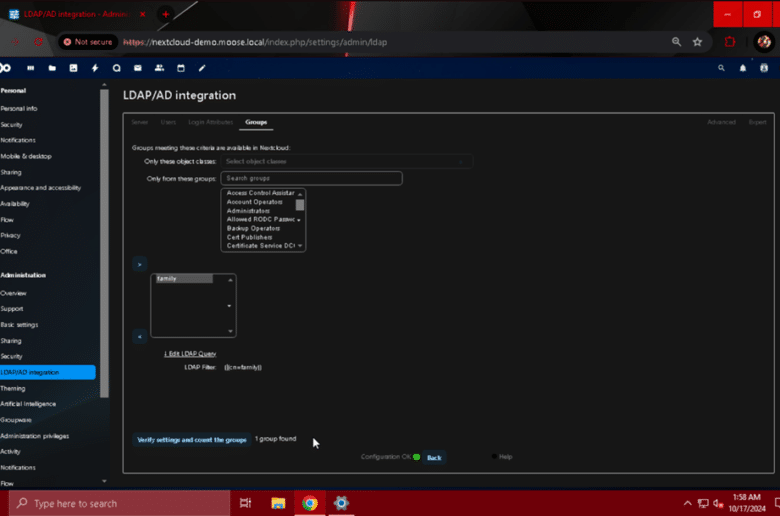Click the Windows taskbar search box
The image size is (780, 516).
tap(119, 504)
